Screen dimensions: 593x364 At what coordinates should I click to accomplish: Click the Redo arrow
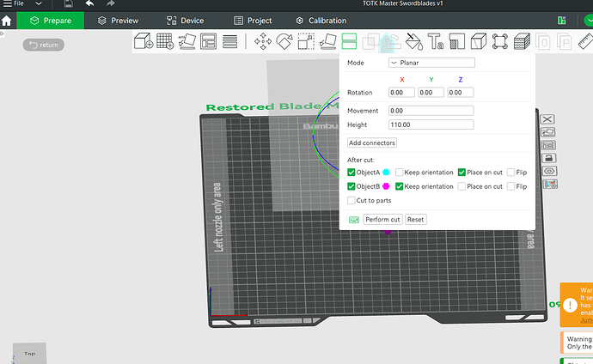(110, 3)
